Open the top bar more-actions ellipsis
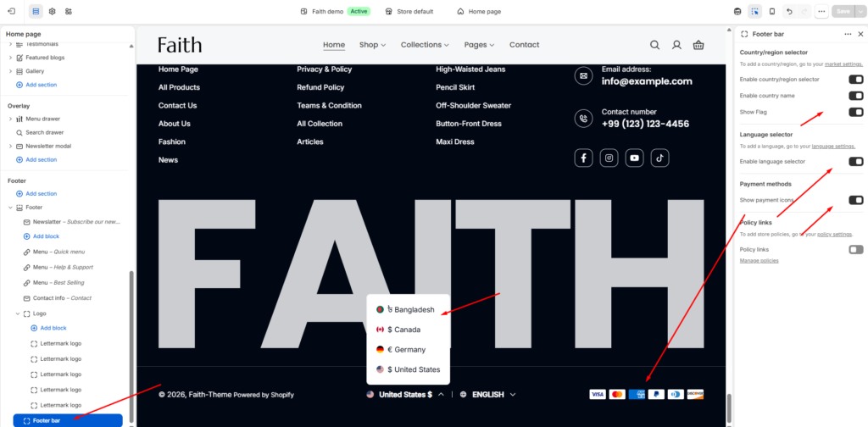The height and width of the screenshot is (427, 868). coord(822,11)
